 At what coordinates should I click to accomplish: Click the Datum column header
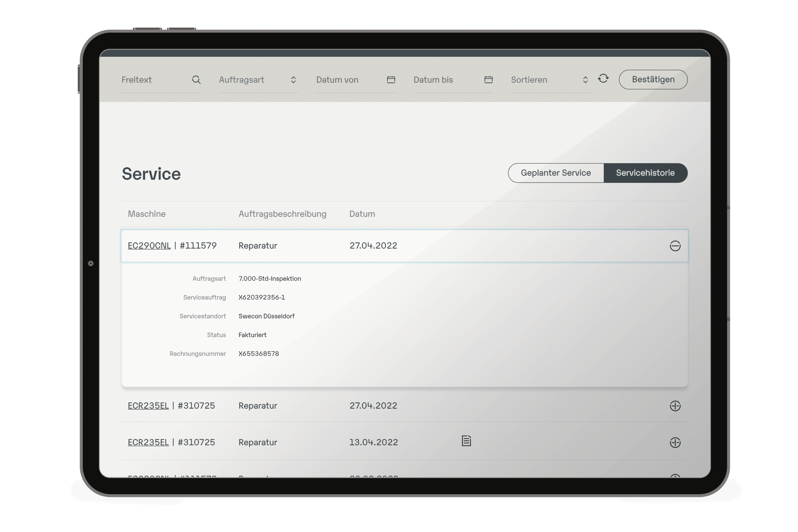click(362, 214)
